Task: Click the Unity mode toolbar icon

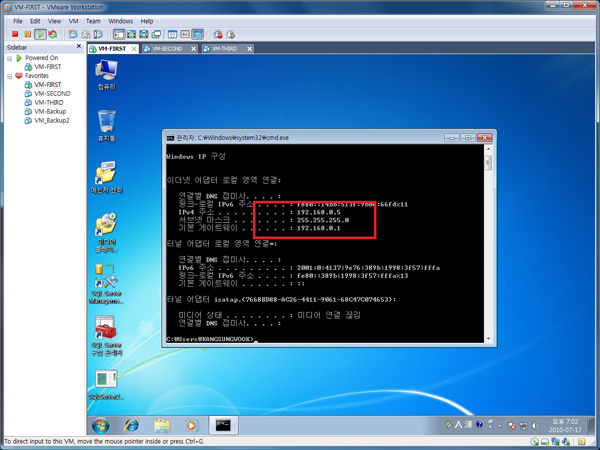Action: pos(156,34)
